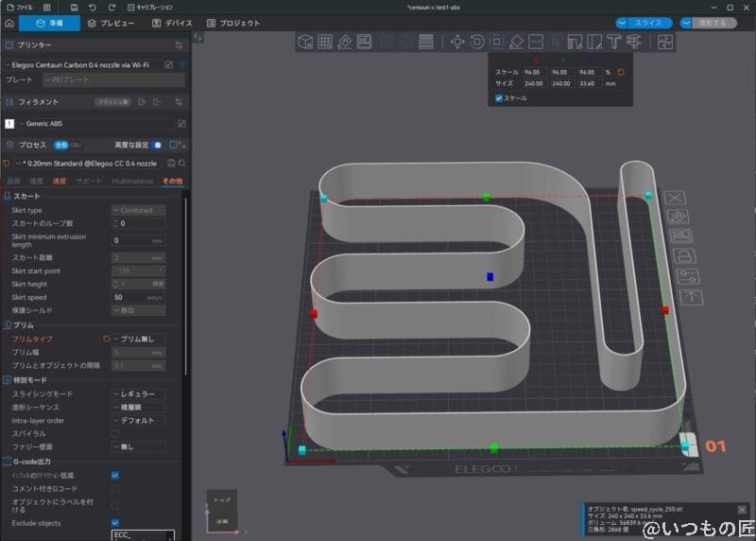Select the Text shape tool
756x541 pixels.
pyautogui.click(x=613, y=42)
